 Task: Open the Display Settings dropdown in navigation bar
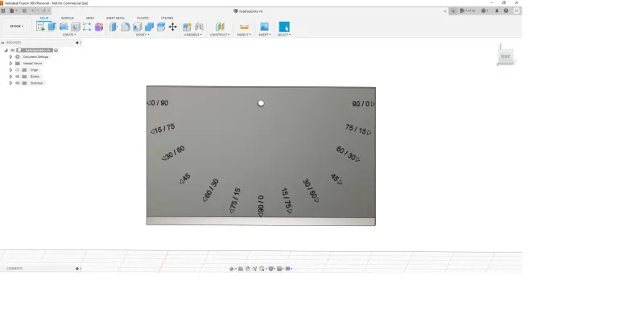[x=272, y=269]
